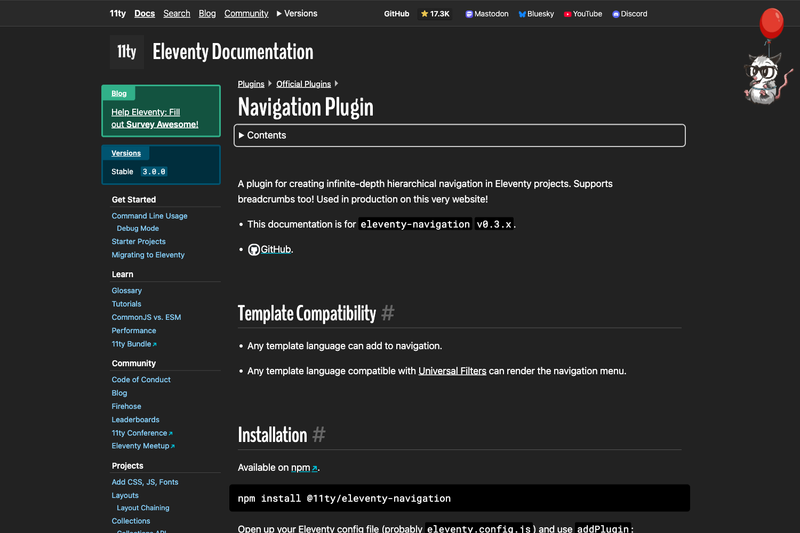Click the Projects sidebar heading
The width and height of the screenshot is (800, 533).
(128, 466)
